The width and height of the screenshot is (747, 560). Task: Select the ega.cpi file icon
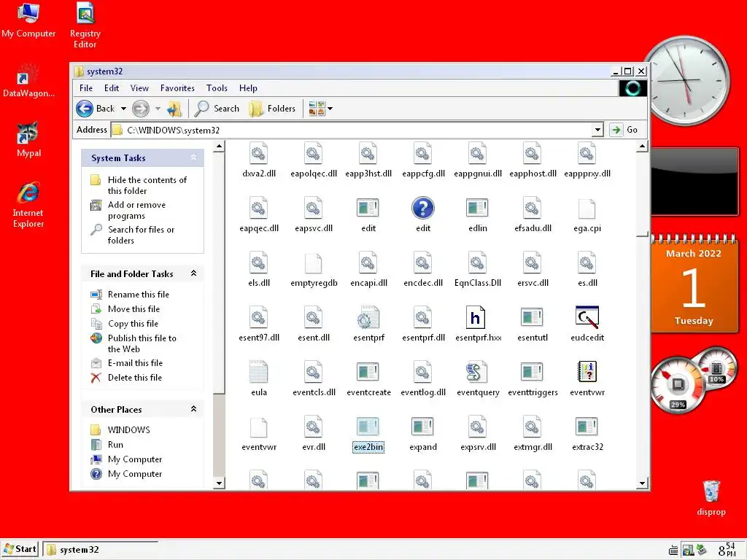(587, 208)
